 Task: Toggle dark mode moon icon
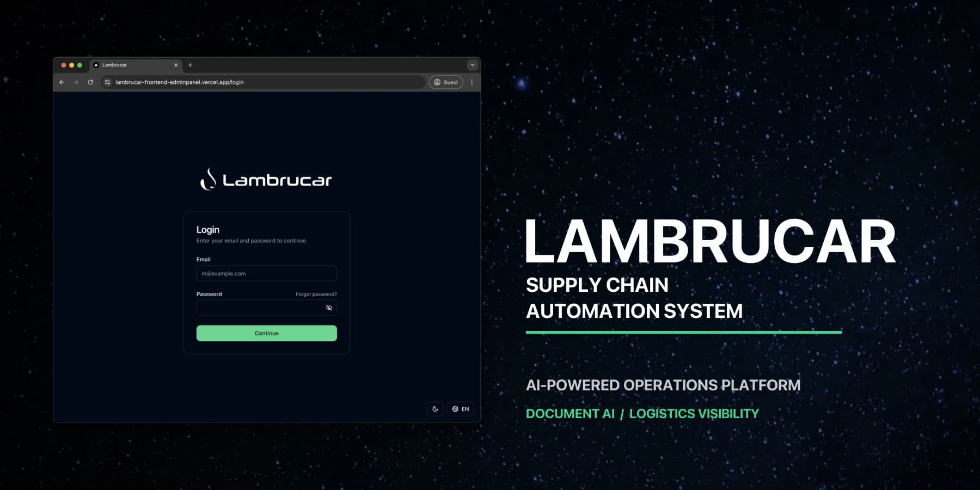point(436,409)
